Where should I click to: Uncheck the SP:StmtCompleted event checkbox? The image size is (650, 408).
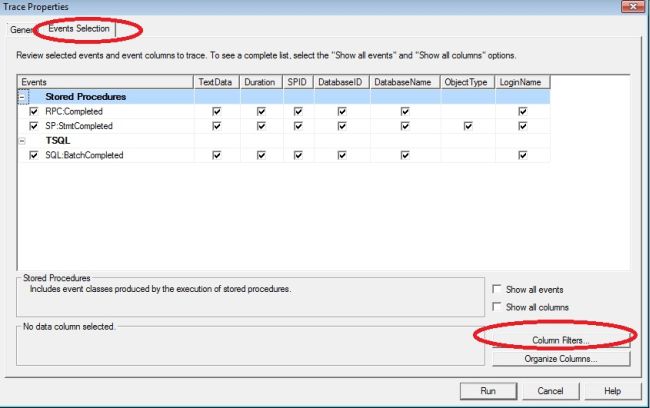[x=34, y=126]
